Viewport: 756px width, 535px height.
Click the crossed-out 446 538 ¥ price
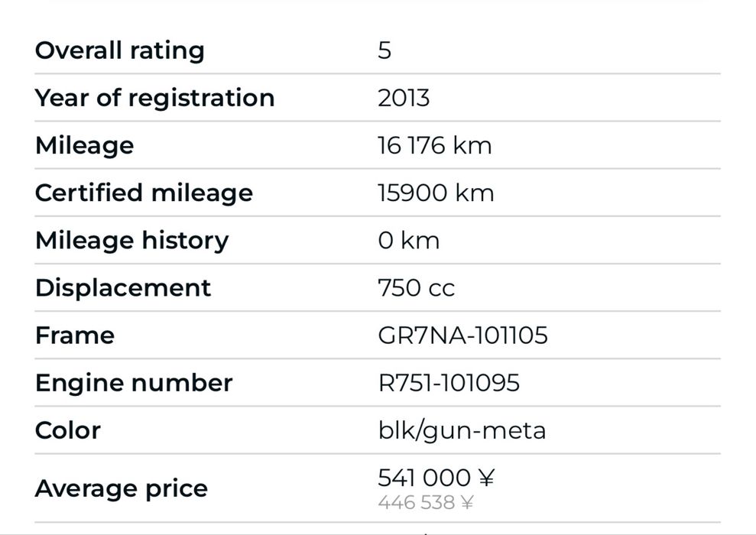pyautogui.click(x=426, y=502)
